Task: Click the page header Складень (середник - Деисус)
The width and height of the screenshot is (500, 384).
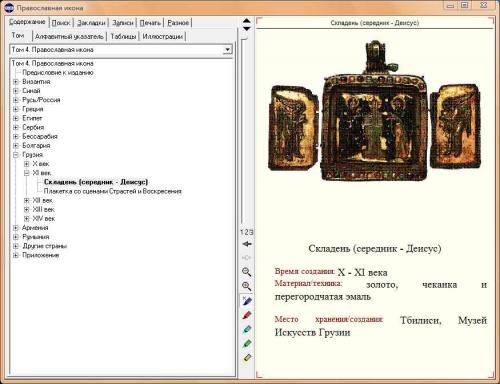Action: (x=375, y=23)
